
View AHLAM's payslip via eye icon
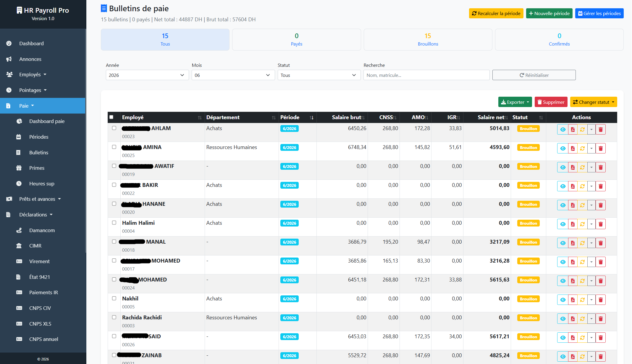563,130
